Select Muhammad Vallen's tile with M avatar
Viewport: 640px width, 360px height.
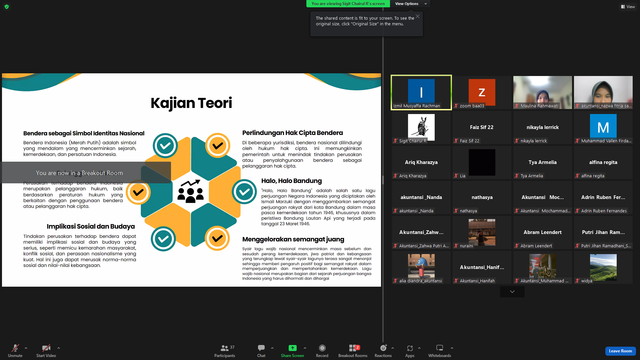click(603, 127)
